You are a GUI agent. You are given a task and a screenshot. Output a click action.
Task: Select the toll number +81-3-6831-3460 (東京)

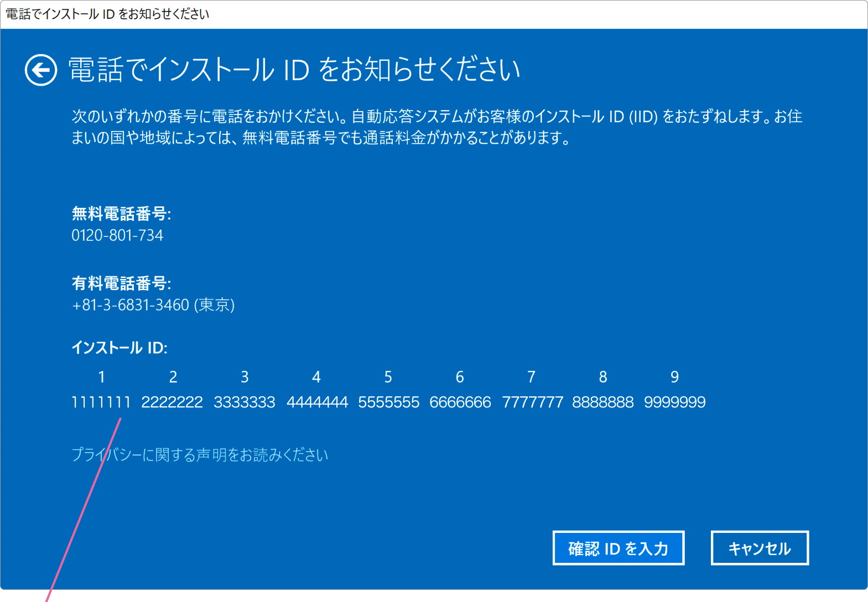pyautogui.click(x=153, y=305)
